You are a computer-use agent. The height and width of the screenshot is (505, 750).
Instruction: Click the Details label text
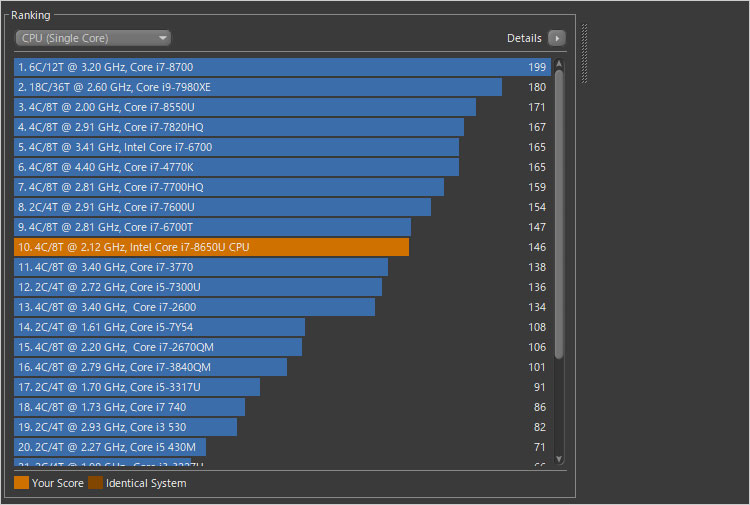click(x=524, y=38)
